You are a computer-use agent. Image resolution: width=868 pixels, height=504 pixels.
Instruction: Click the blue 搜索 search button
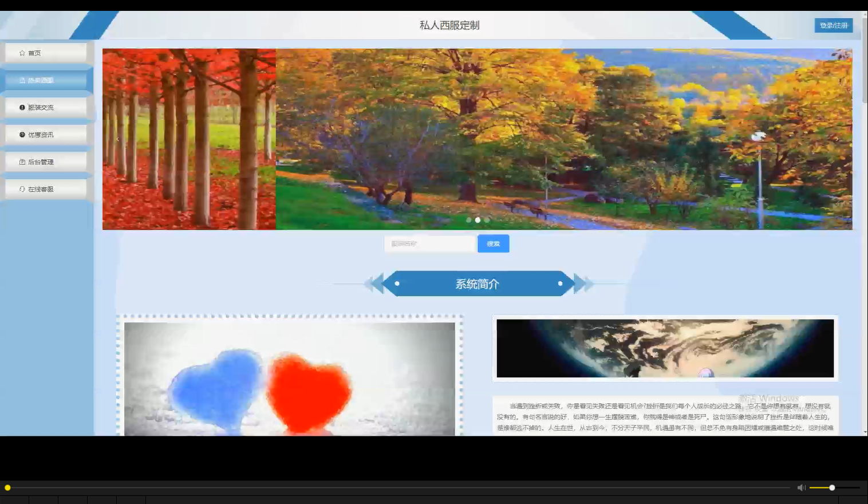494,244
